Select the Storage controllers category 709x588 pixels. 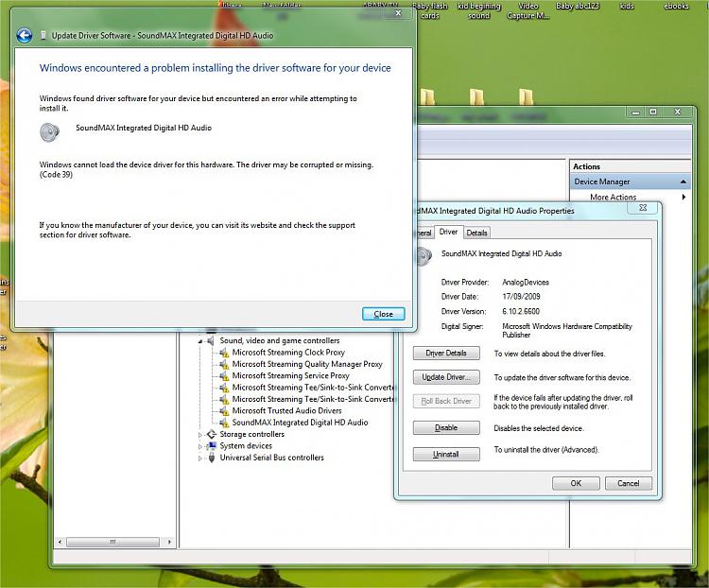pos(251,434)
